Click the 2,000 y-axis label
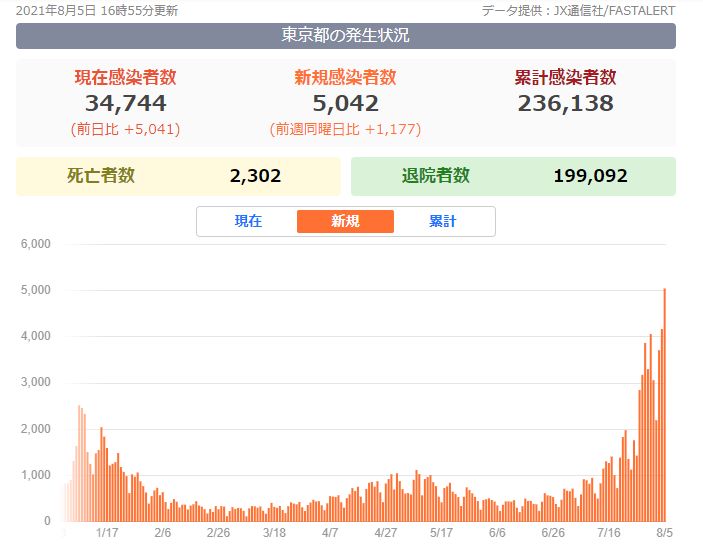 (35, 429)
